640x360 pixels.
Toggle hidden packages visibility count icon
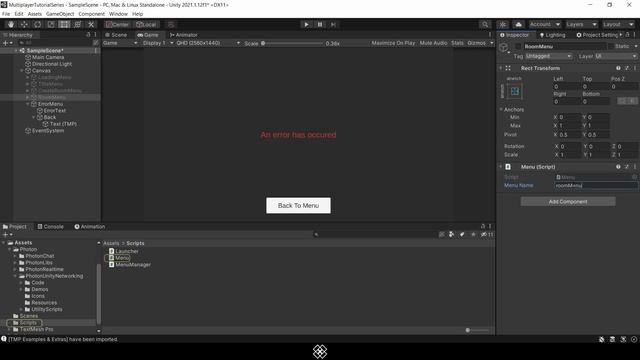[x=487, y=234]
